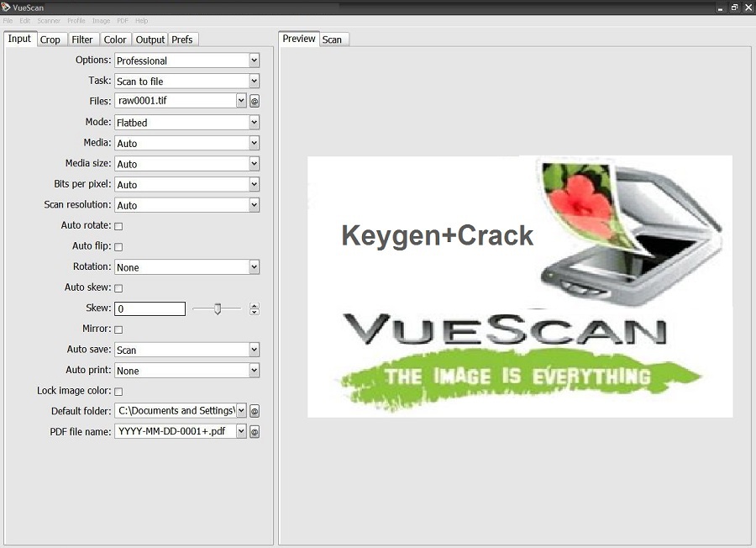The height and width of the screenshot is (548, 756).
Task: Toggle the Auto skew checkbox
Action: (118, 288)
